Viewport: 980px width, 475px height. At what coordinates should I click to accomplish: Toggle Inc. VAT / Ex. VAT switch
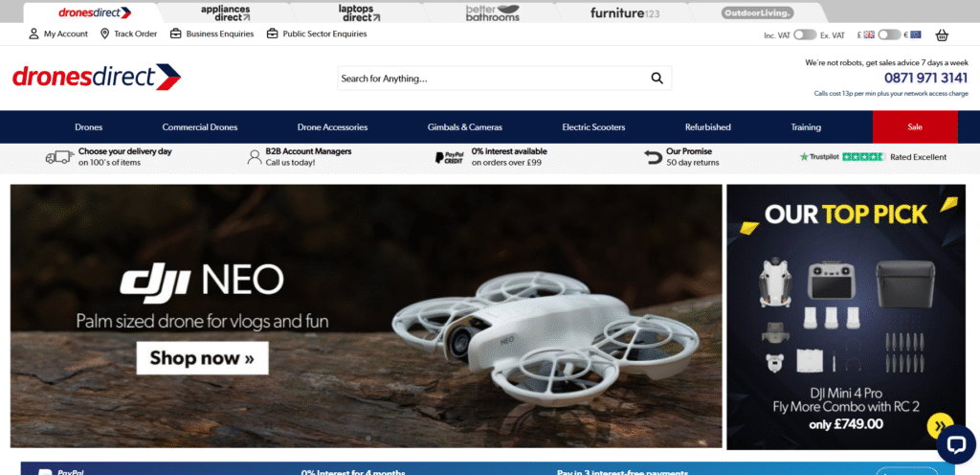click(804, 35)
